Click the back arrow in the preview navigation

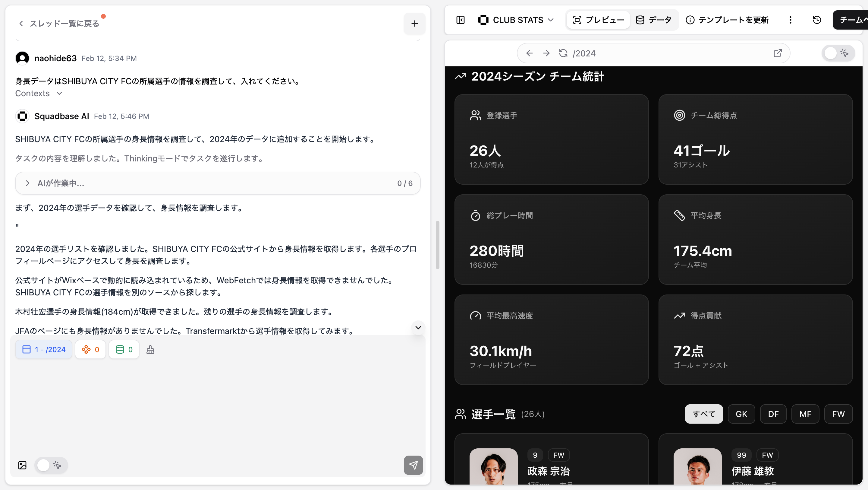click(x=529, y=53)
